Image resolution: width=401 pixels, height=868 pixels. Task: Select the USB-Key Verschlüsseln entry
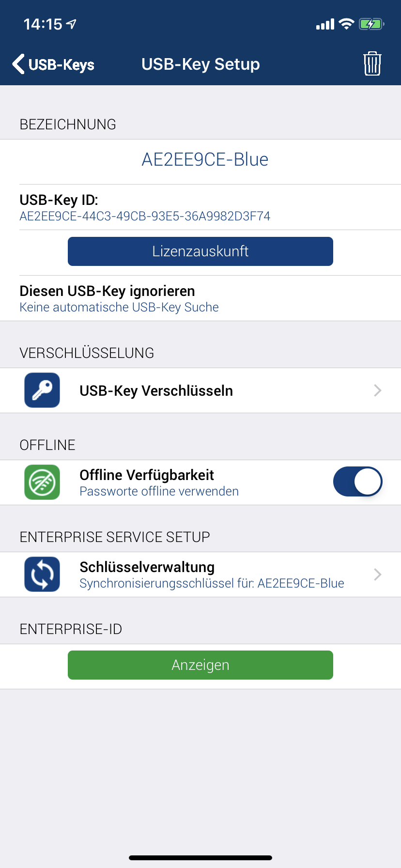pos(156,391)
